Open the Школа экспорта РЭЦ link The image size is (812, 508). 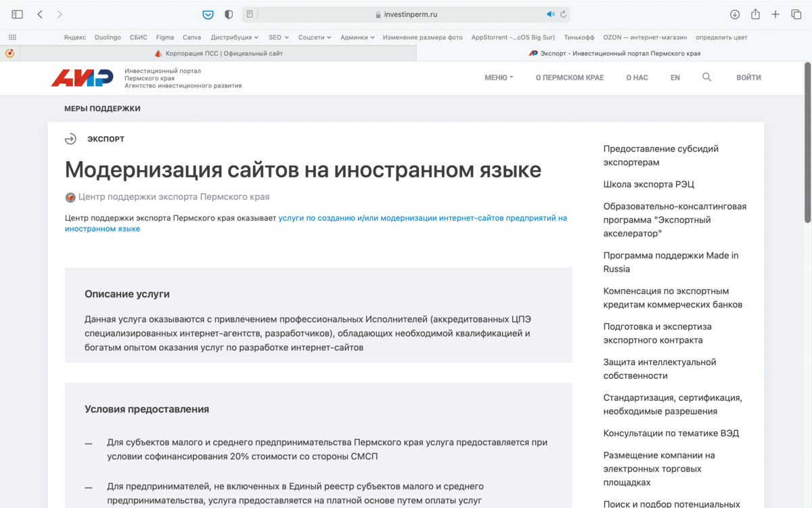[x=649, y=184]
